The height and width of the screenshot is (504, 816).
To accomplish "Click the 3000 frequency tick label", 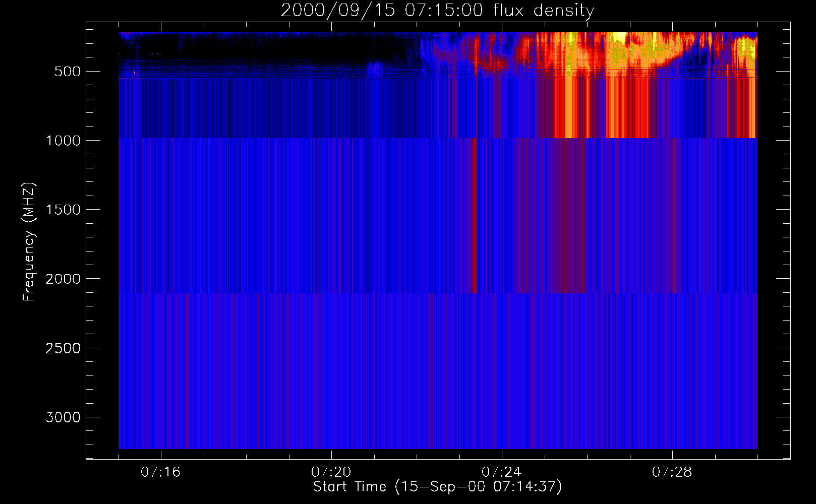I will coord(63,417).
